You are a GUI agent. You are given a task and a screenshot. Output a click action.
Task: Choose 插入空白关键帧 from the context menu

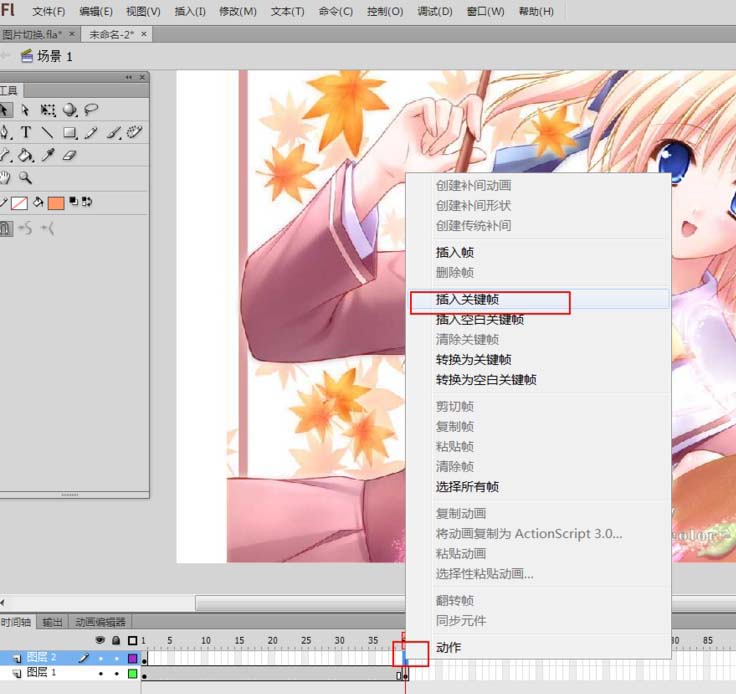pos(538,320)
